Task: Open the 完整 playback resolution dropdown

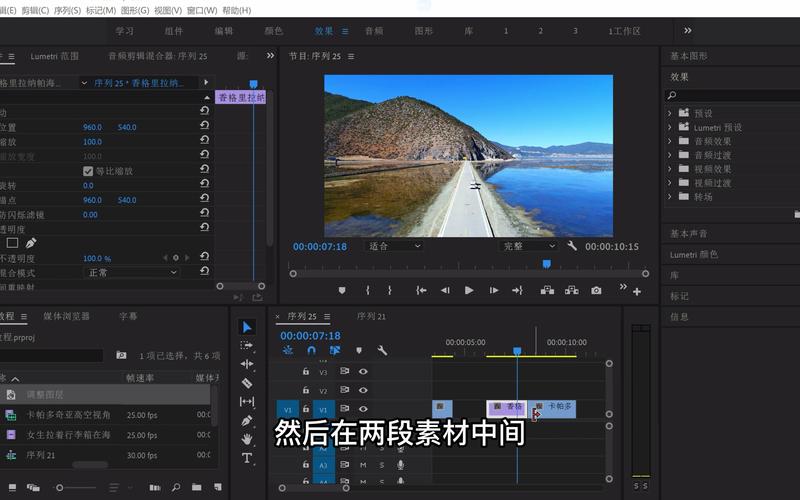Action: coord(528,246)
